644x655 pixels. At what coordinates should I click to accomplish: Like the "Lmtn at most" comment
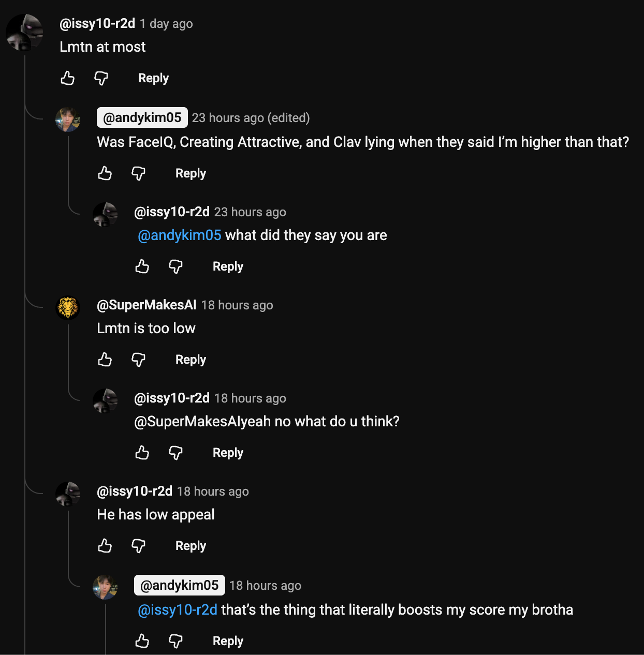[x=68, y=78]
